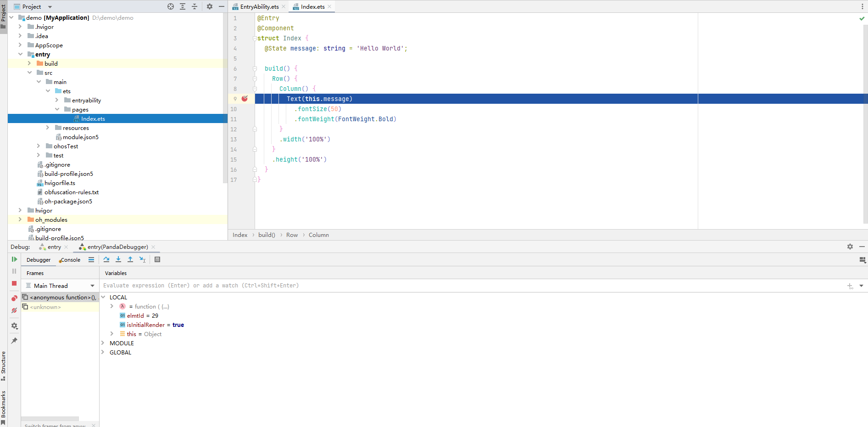The image size is (868, 427).
Task: Resume program in debugger
Action: [x=14, y=259]
